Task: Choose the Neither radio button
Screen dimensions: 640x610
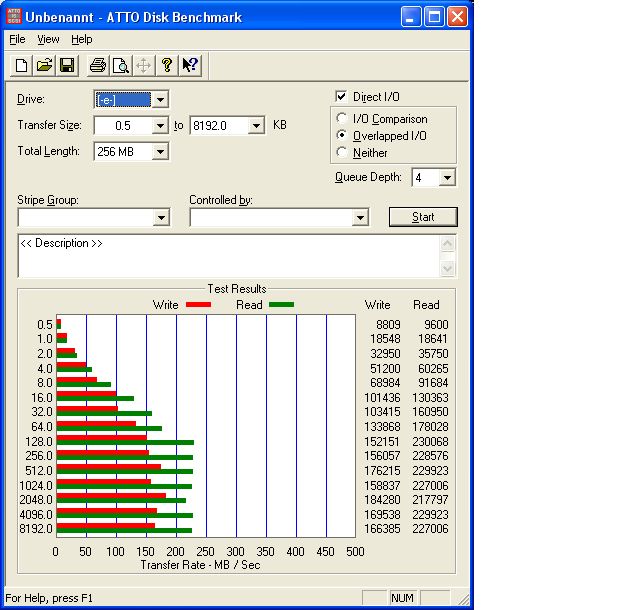Action: click(342, 152)
